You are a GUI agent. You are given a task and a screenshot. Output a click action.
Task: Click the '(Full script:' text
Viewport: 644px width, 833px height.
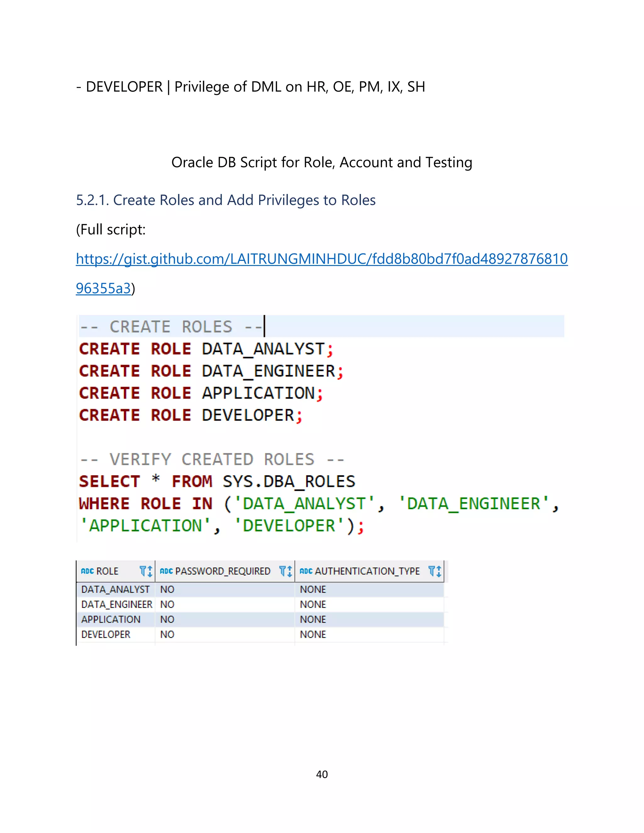(111, 229)
